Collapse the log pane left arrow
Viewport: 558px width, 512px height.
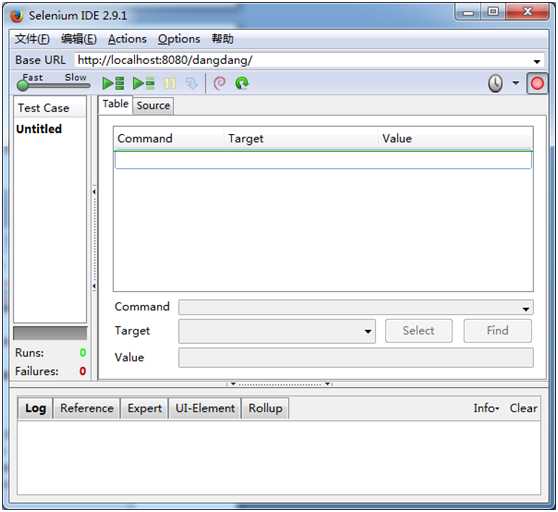point(233,384)
